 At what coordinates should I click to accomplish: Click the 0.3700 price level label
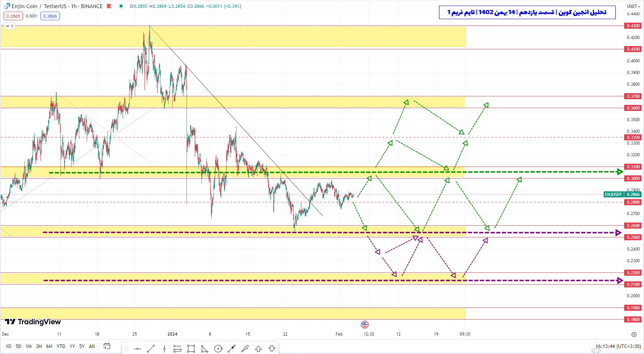click(x=633, y=96)
